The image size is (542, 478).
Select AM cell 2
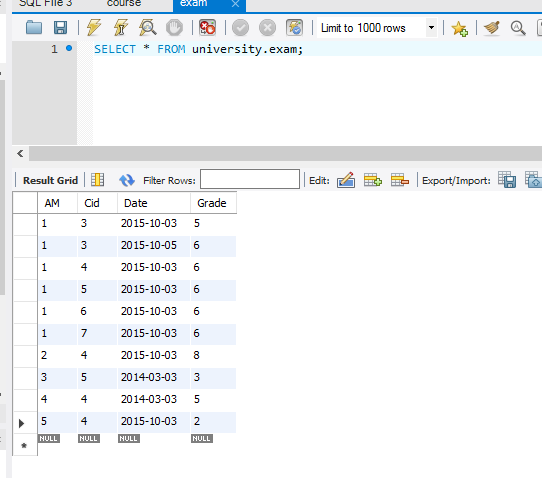[x=57, y=355]
